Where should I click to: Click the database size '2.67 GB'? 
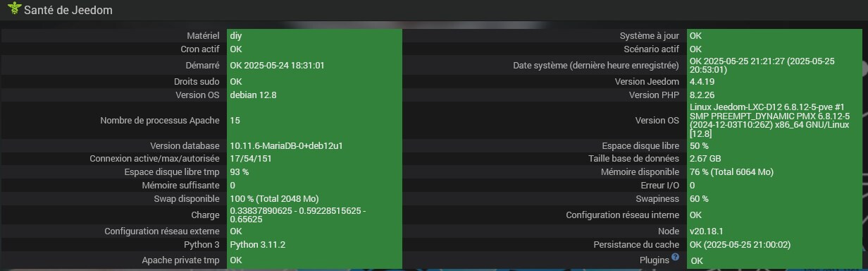tap(705, 159)
